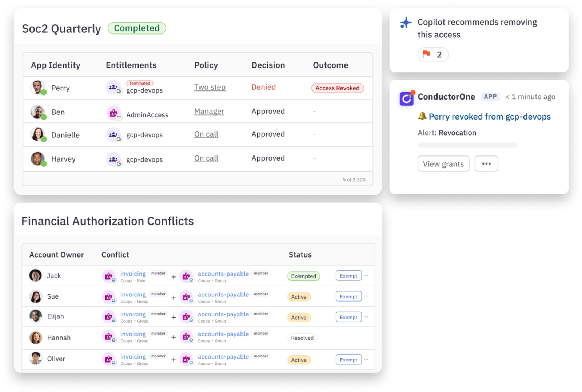Click the bell icon on the revocation alert
This screenshot has height=392, width=582.
(423, 117)
